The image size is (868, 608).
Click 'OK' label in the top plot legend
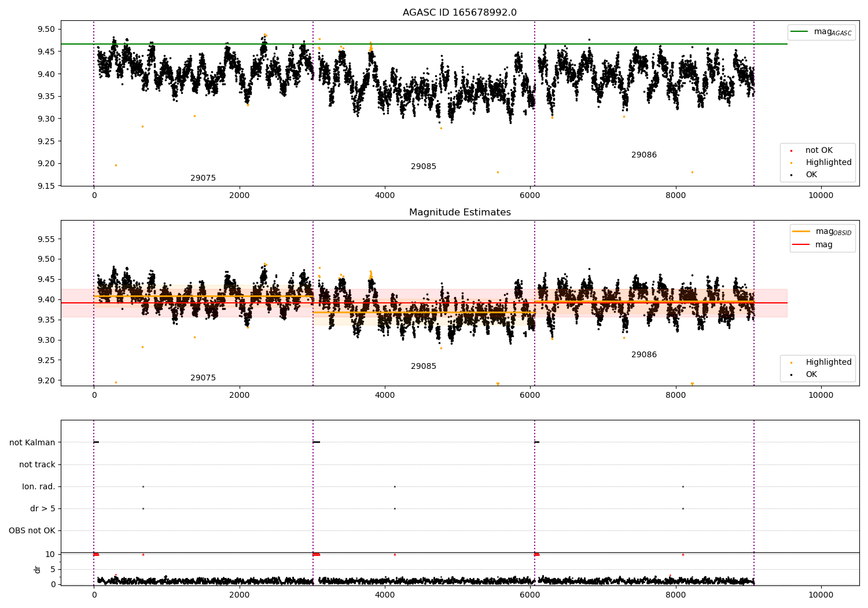click(811, 175)
